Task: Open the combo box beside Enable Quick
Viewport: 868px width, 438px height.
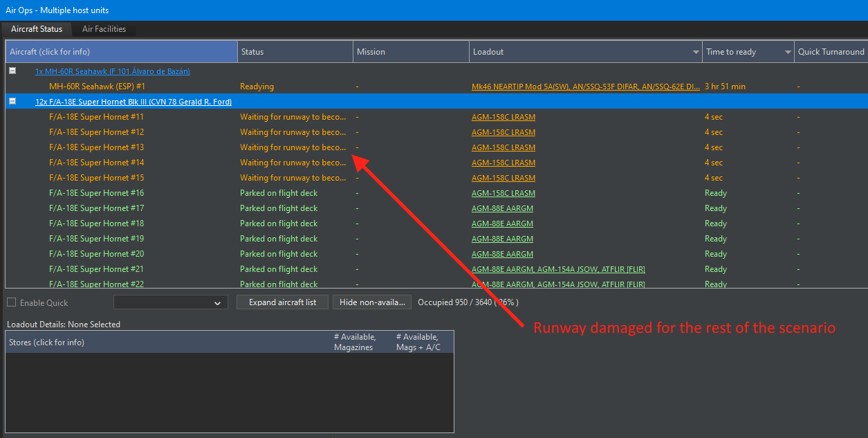Action: pyautogui.click(x=171, y=302)
